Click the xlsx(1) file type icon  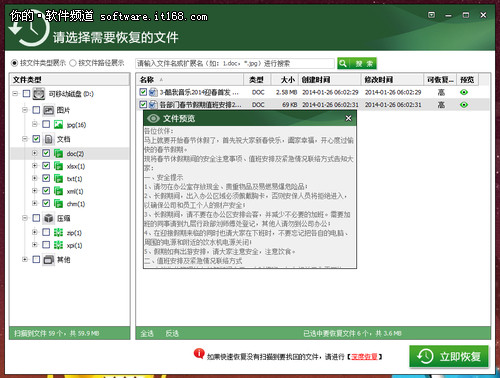[59, 166]
